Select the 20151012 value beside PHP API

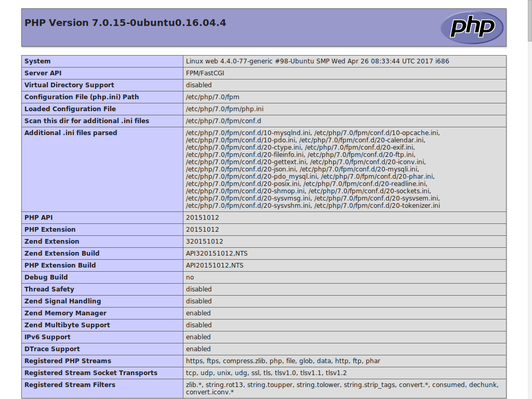[203, 218]
